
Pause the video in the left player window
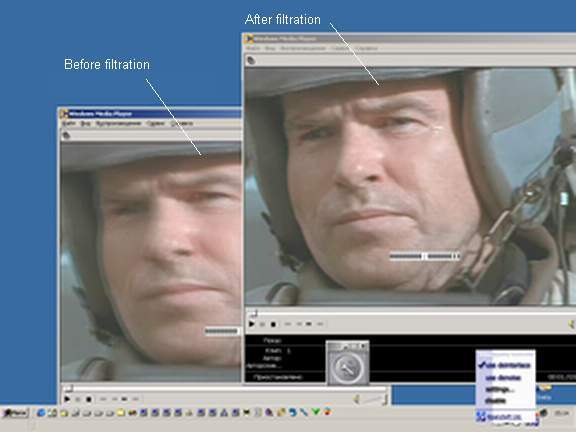click(x=78, y=399)
